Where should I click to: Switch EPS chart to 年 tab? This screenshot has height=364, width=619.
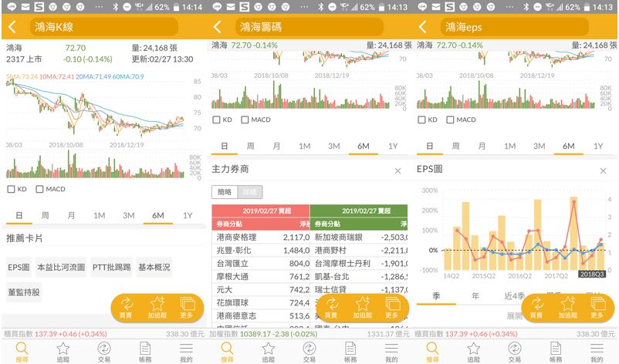coord(475,296)
